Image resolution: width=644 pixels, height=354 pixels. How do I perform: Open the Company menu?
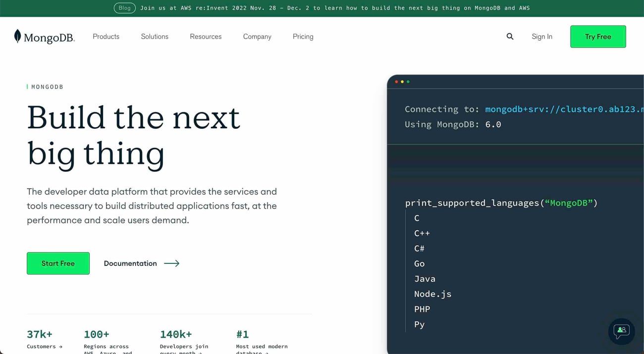257,37
